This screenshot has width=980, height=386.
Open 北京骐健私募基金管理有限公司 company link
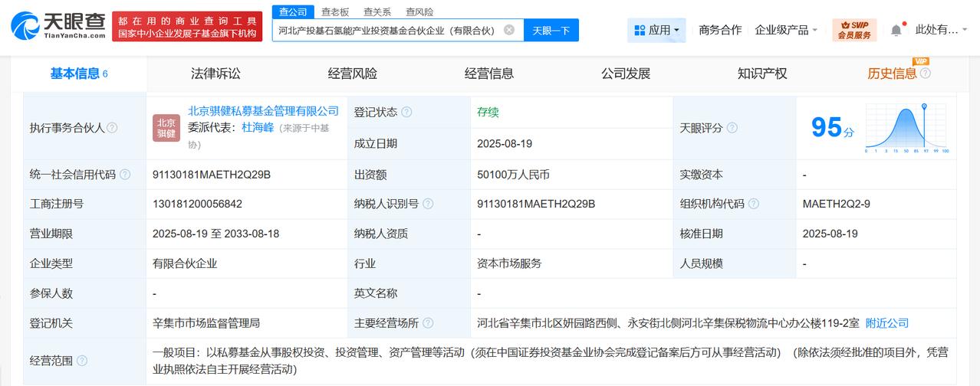[264, 111]
